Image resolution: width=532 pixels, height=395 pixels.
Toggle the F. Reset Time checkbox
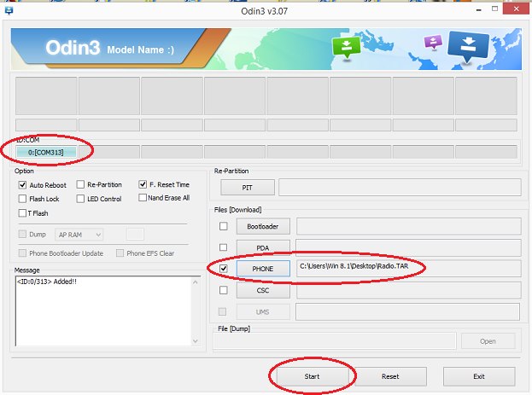point(143,184)
